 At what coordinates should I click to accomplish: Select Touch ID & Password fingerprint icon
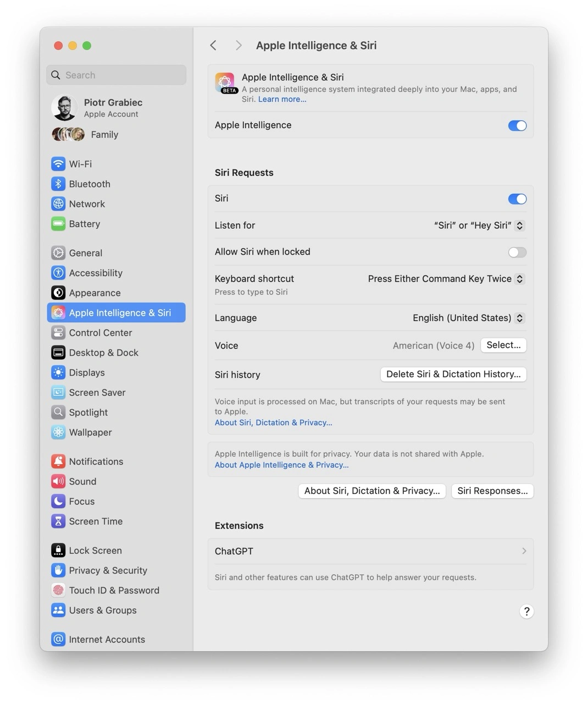click(58, 590)
